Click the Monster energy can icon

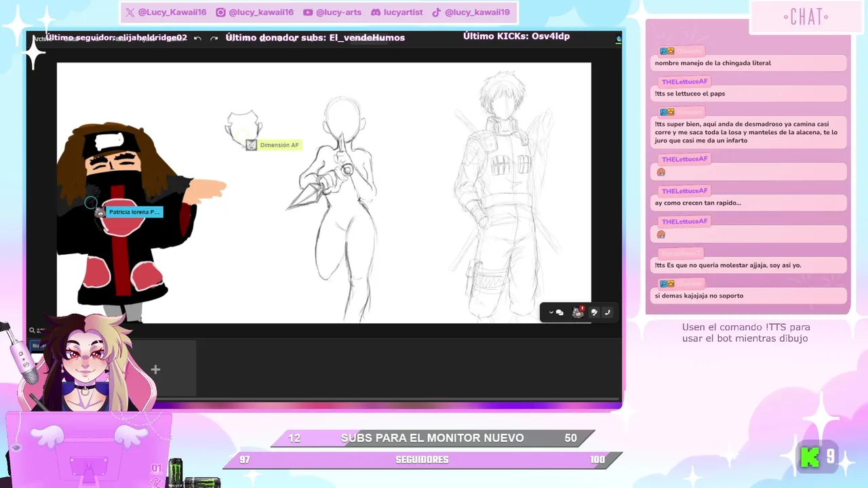click(176, 473)
